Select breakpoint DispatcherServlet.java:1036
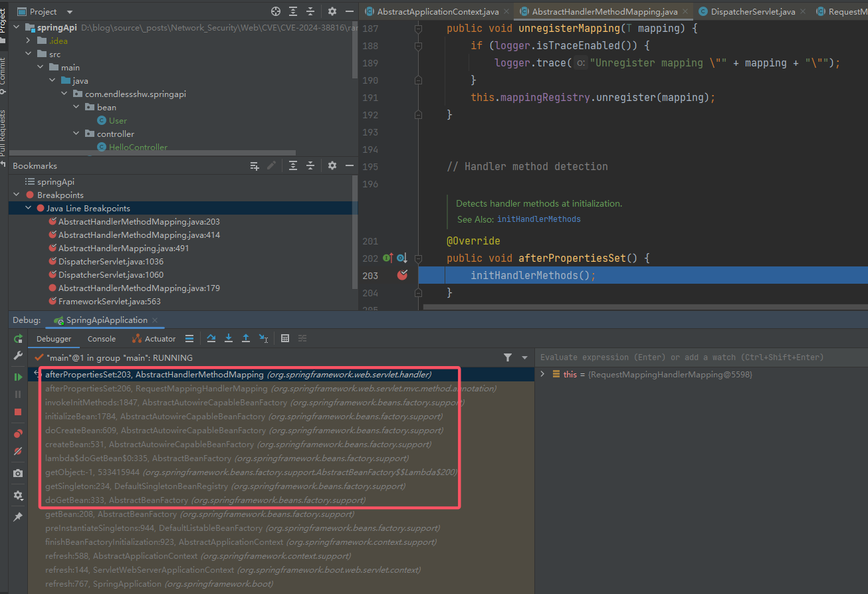This screenshot has width=868, height=594. [x=110, y=262]
